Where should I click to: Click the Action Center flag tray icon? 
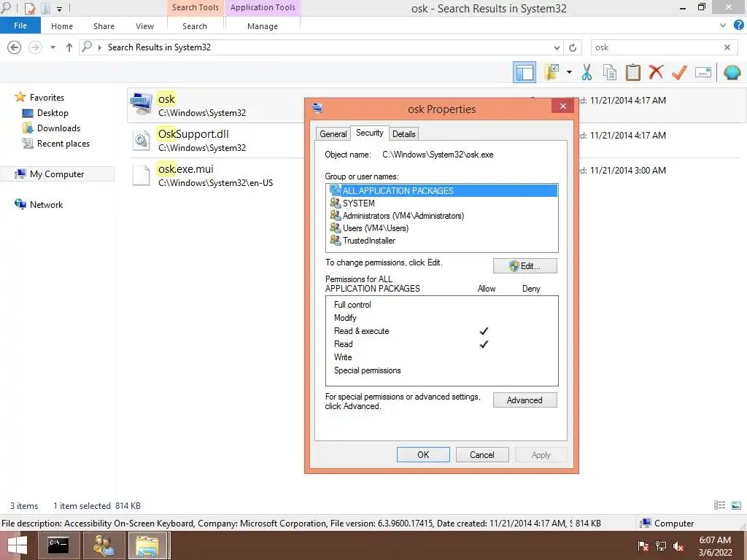coord(643,546)
